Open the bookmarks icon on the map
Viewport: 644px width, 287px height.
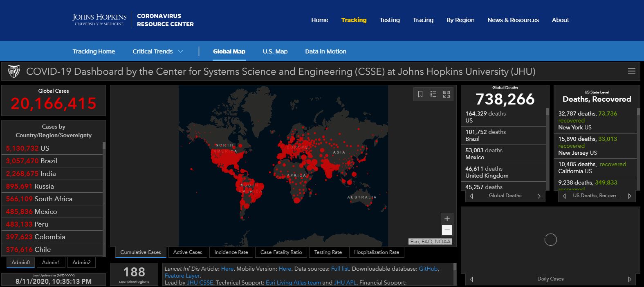coord(420,94)
